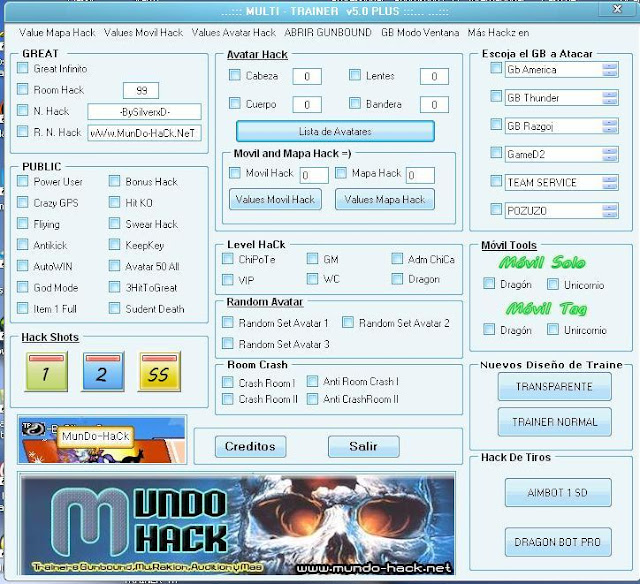640x584 pixels.
Task: Enable Cabeza avatar checkbox
Action: point(235,75)
